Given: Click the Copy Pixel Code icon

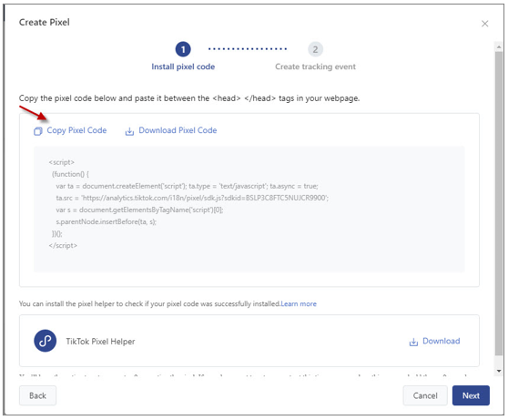Looking at the screenshot, I should pyautogui.click(x=38, y=131).
